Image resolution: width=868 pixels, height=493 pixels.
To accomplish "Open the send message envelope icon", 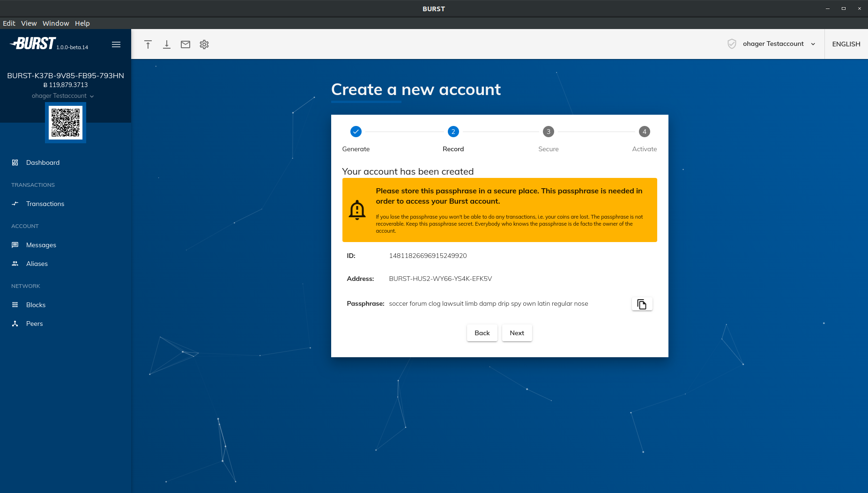I will tap(185, 44).
